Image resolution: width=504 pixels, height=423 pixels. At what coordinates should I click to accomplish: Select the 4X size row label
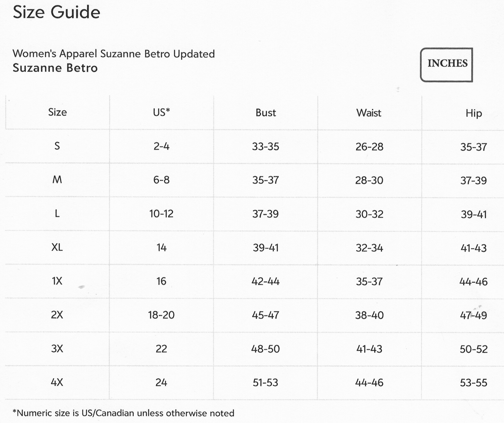click(57, 382)
